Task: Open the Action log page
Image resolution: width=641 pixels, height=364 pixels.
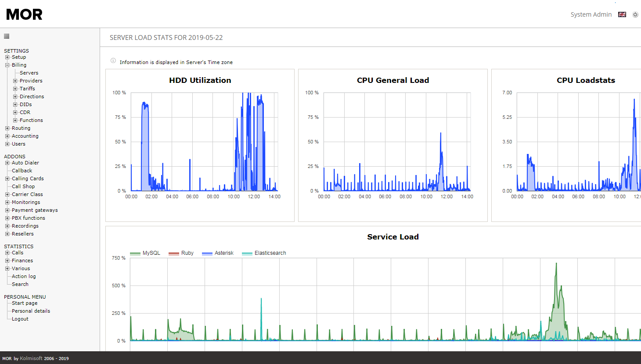Action: (x=24, y=276)
